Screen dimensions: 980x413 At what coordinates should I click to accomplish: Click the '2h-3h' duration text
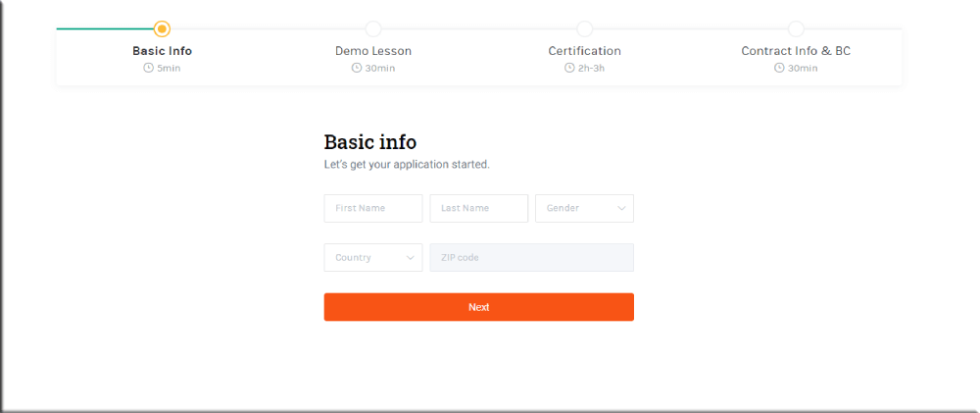click(x=591, y=68)
